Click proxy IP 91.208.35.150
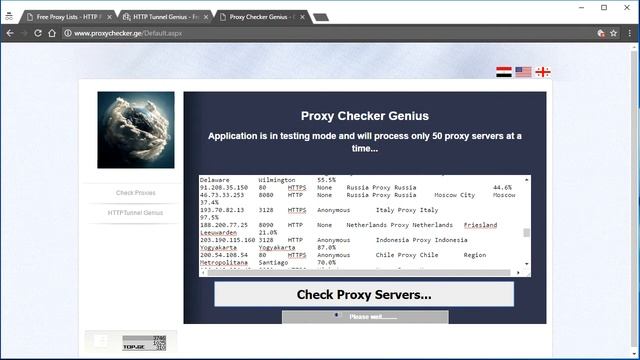 (224, 187)
